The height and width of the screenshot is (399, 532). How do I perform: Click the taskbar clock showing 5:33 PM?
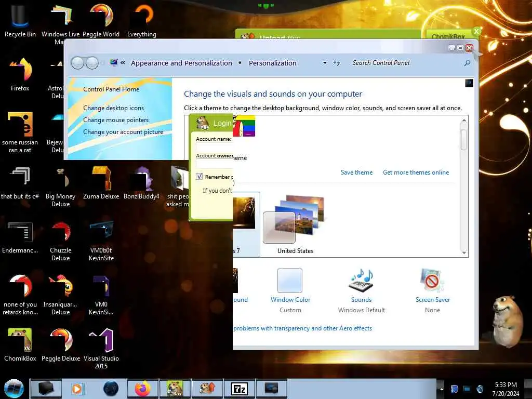click(x=506, y=389)
